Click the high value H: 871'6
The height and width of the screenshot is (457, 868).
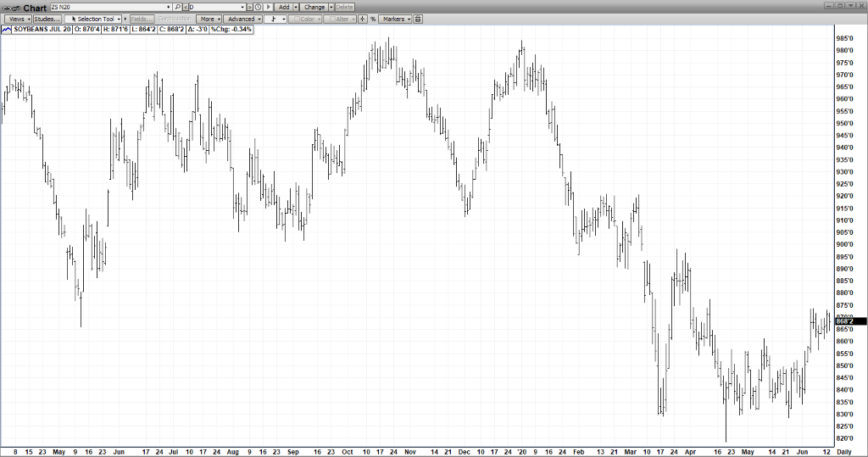[115, 30]
